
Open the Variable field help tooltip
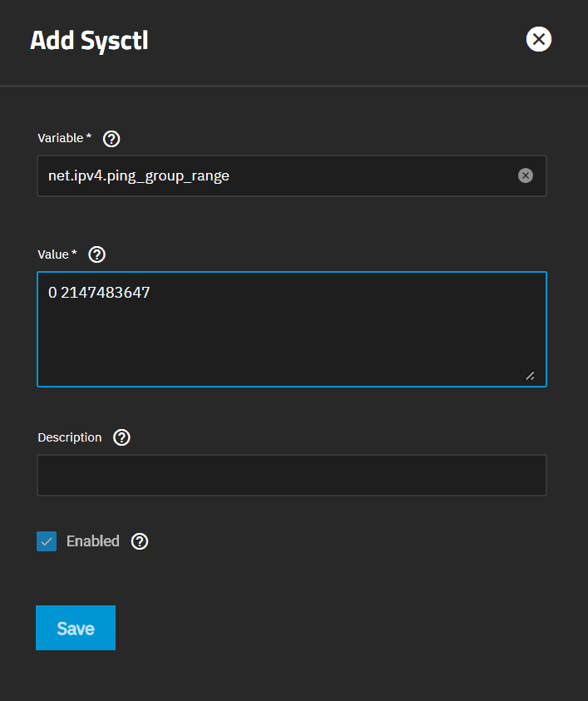[111, 138]
